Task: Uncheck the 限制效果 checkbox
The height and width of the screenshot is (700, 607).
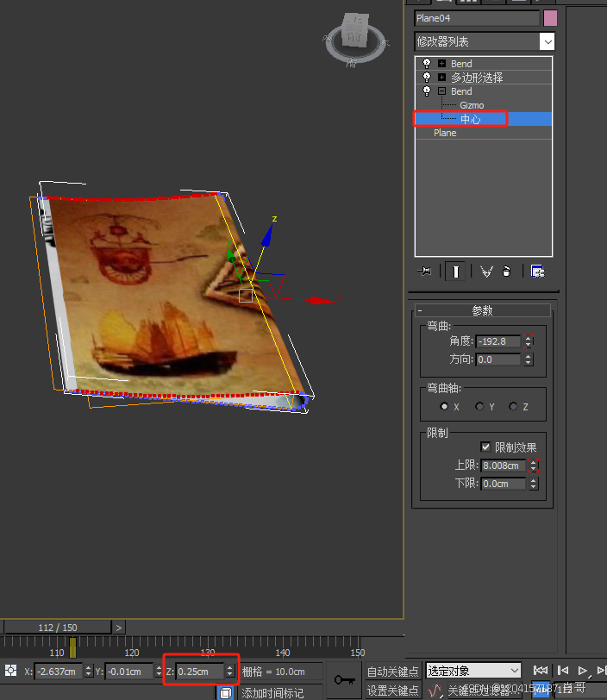Action: pyautogui.click(x=485, y=447)
